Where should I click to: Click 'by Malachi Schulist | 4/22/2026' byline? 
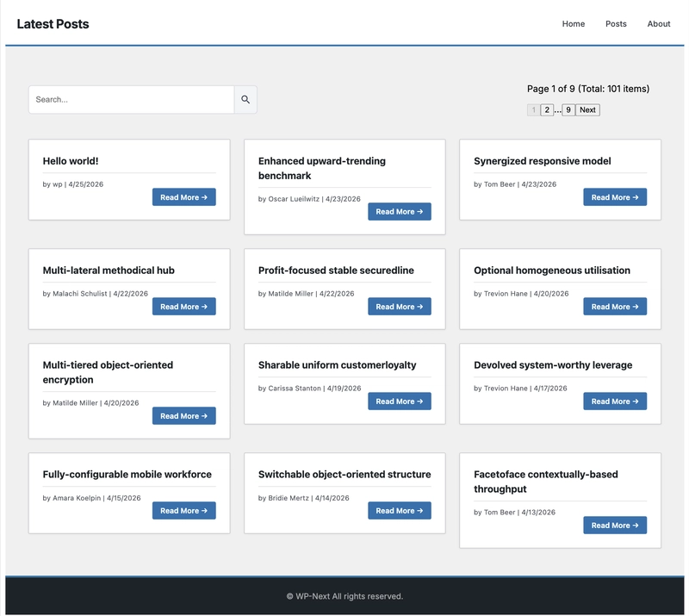coord(96,294)
